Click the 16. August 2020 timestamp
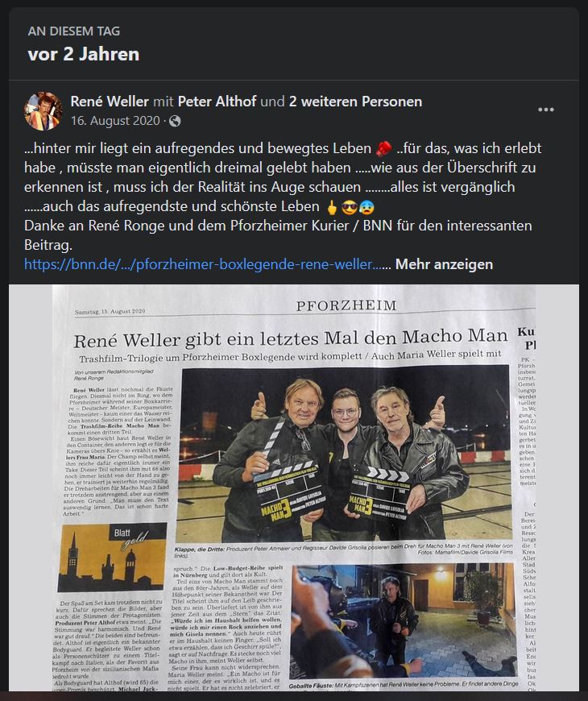This screenshot has height=701, width=588. pyautogui.click(x=115, y=121)
